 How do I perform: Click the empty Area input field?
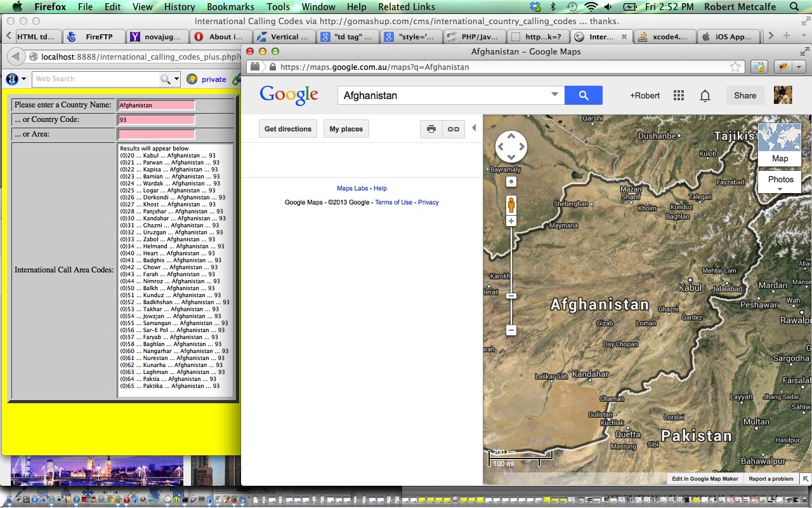(156, 134)
